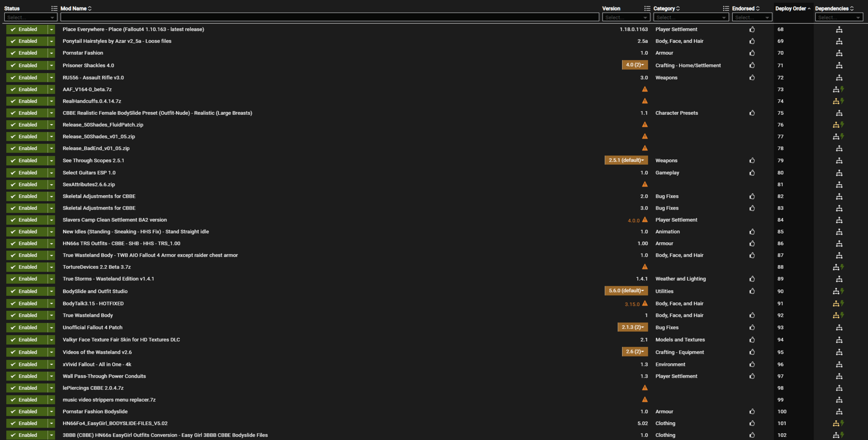Toggle the Enabled button for HN66Fo4_EasyGirl_BODYSLIDE-FILES_V5.02
This screenshot has height=440, width=868.
click(27, 423)
